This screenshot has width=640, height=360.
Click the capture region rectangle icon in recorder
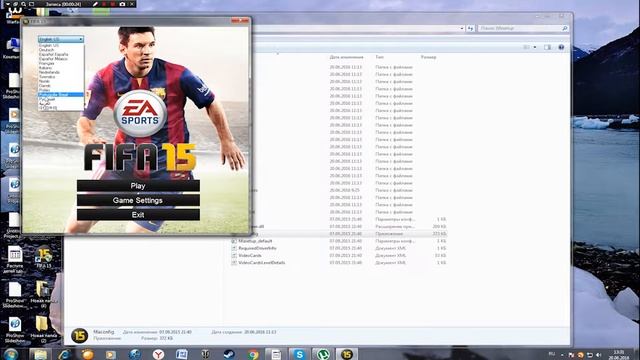point(31,4)
